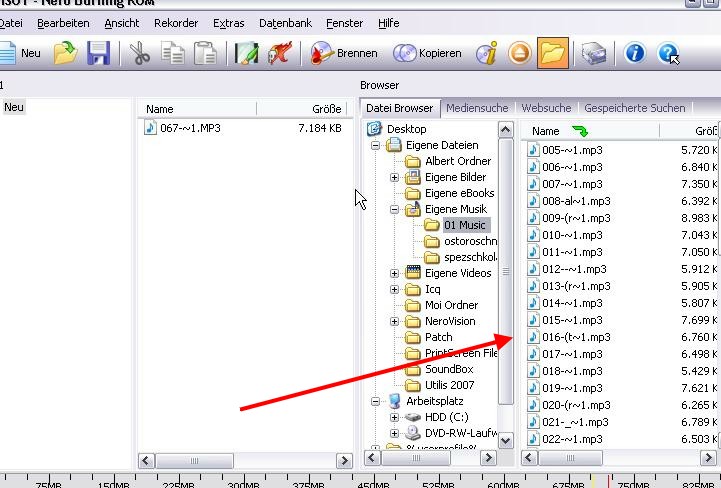Open the Ansicht menu
The height and width of the screenshot is (488, 721).
tap(122, 23)
